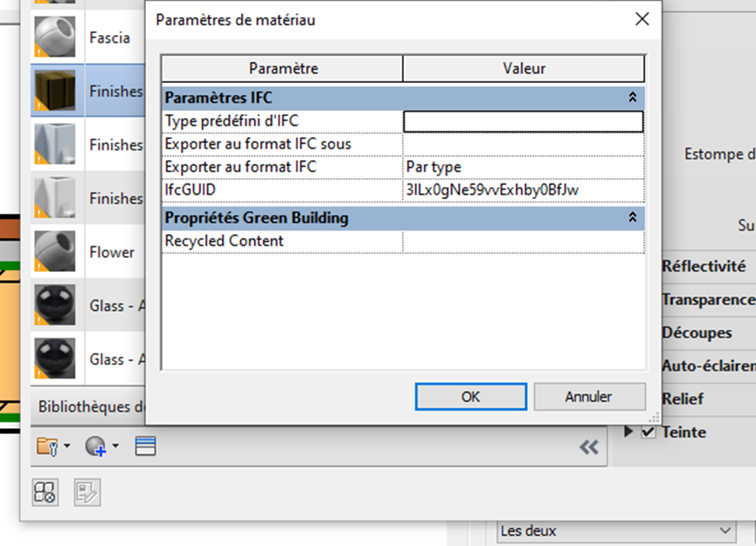Viewport: 756px width, 546px height.
Task: Click the first Glass material sphere thumbnail
Action: [57, 306]
